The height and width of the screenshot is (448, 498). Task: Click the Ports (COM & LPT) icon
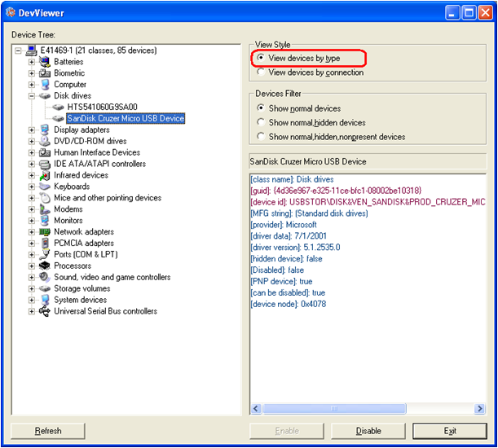[x=45, y=254]
